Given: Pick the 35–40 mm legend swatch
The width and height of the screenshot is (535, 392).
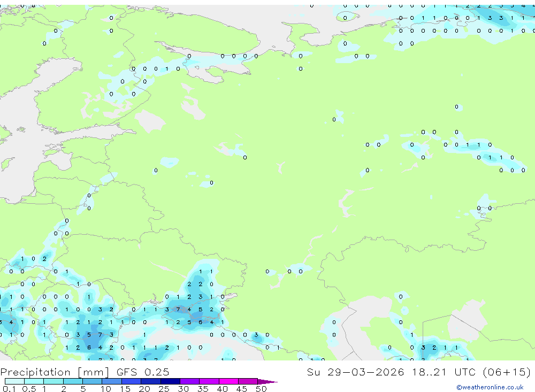Looking at the screenshot, I should pos(209,381).
